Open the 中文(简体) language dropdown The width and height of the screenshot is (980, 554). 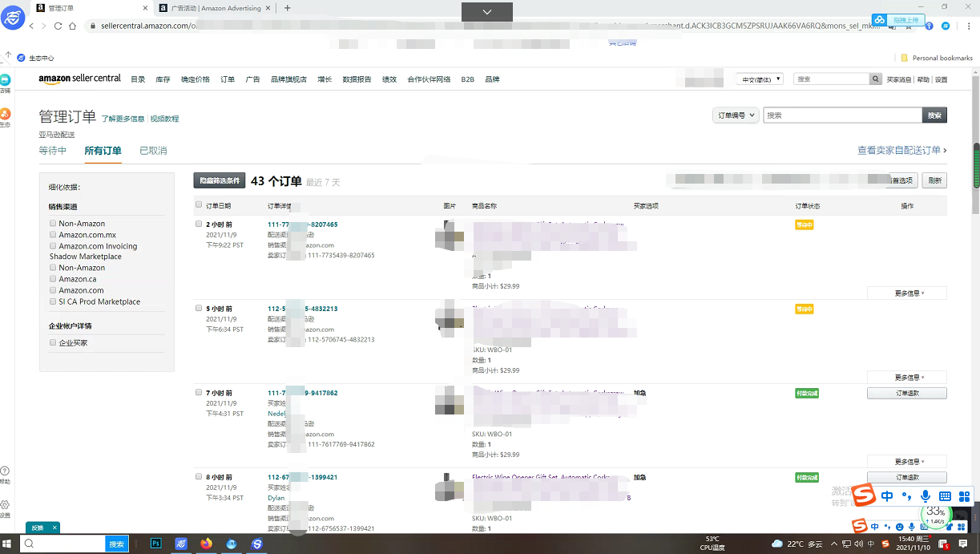[760, 79]
